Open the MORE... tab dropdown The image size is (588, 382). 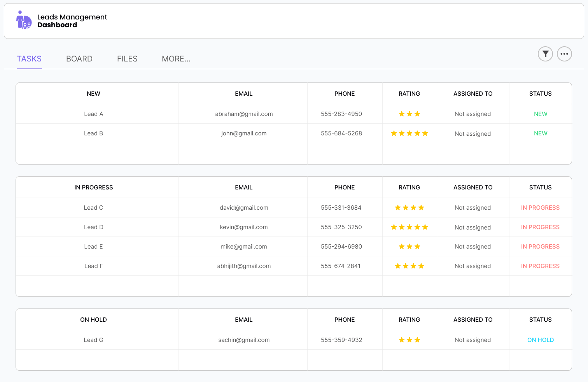(x=176, y=59)
